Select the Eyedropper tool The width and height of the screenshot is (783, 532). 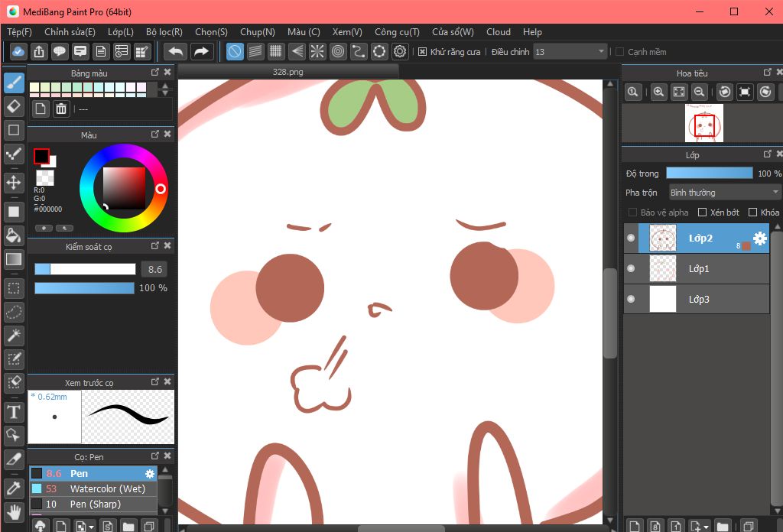(x=14, y=488)
